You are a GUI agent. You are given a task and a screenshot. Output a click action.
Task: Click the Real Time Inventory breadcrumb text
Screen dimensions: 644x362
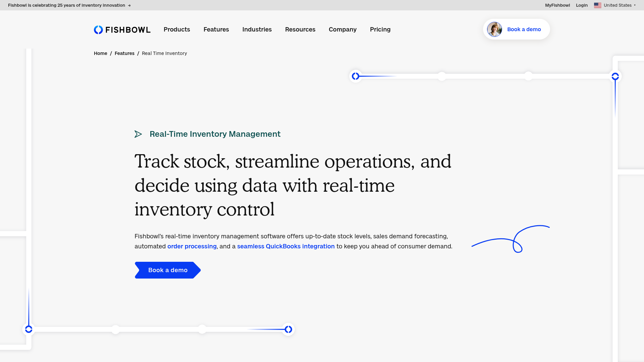coord(164,53)
